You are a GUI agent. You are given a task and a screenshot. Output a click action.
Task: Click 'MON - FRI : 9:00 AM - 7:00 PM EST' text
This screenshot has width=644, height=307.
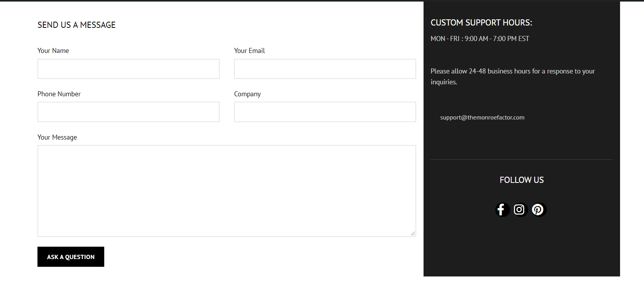480,39
